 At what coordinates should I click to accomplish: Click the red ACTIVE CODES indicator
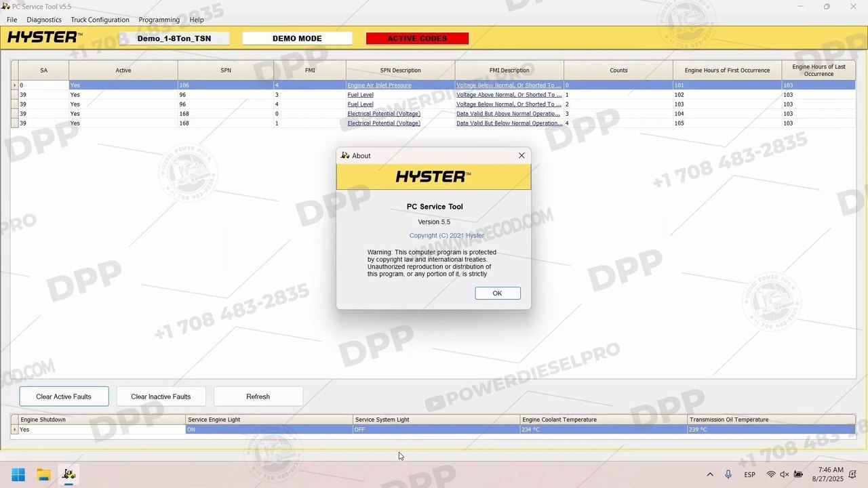tap(417, 39)
